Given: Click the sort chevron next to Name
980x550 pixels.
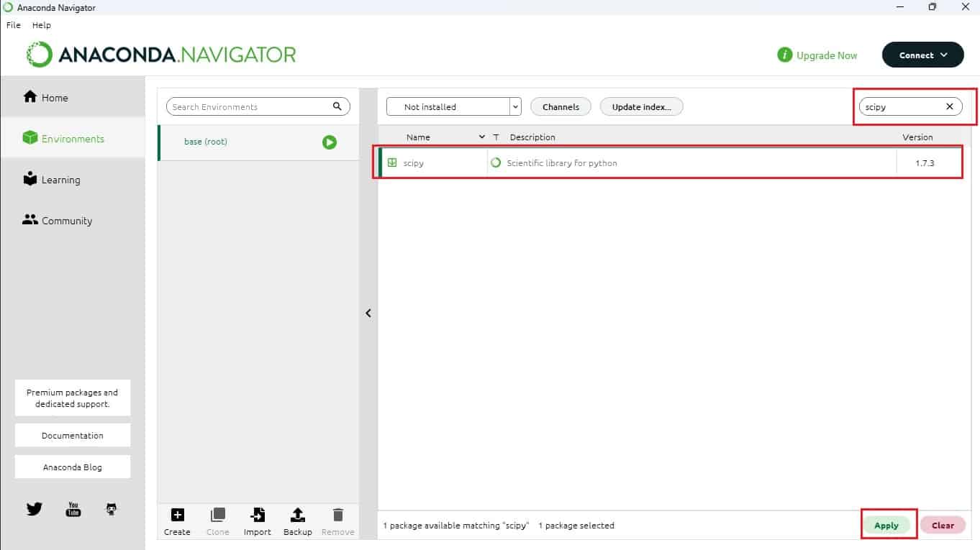Looking at the screenshot, I should (482, 137).
